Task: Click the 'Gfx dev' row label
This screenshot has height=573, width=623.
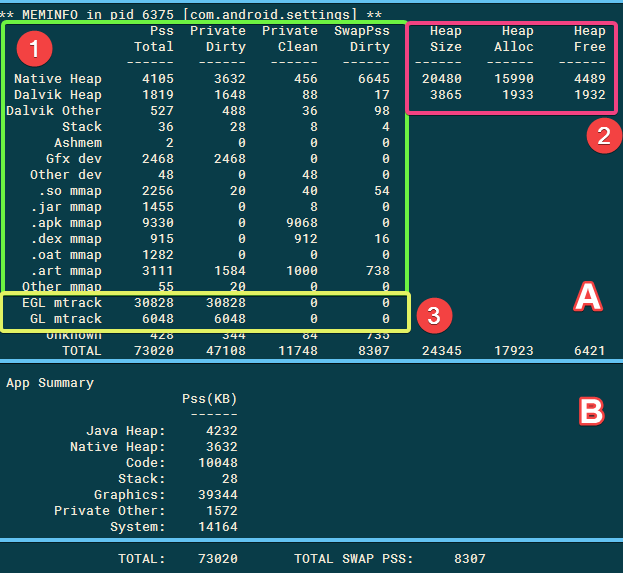Action: (74, 159)
